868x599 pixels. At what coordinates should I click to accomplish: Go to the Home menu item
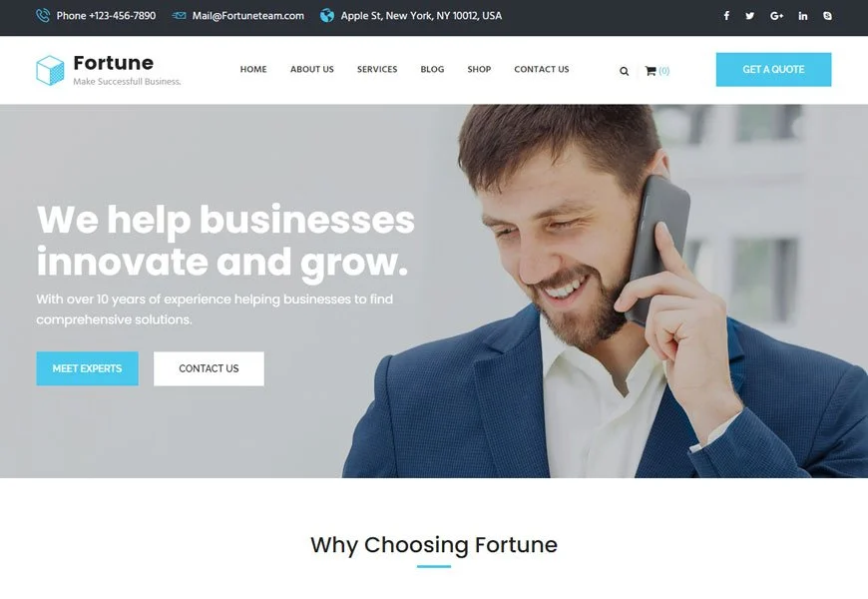pos(253,69)
